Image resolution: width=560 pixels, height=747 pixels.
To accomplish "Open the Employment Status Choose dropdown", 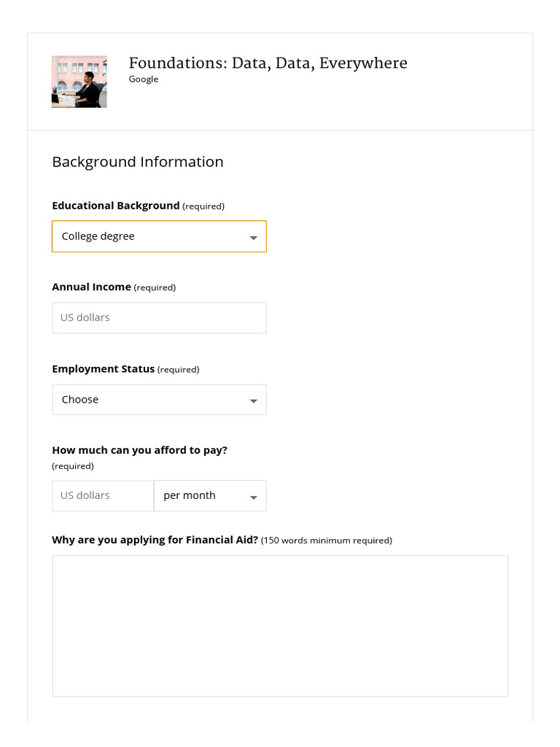I will (x=159, y=400).
